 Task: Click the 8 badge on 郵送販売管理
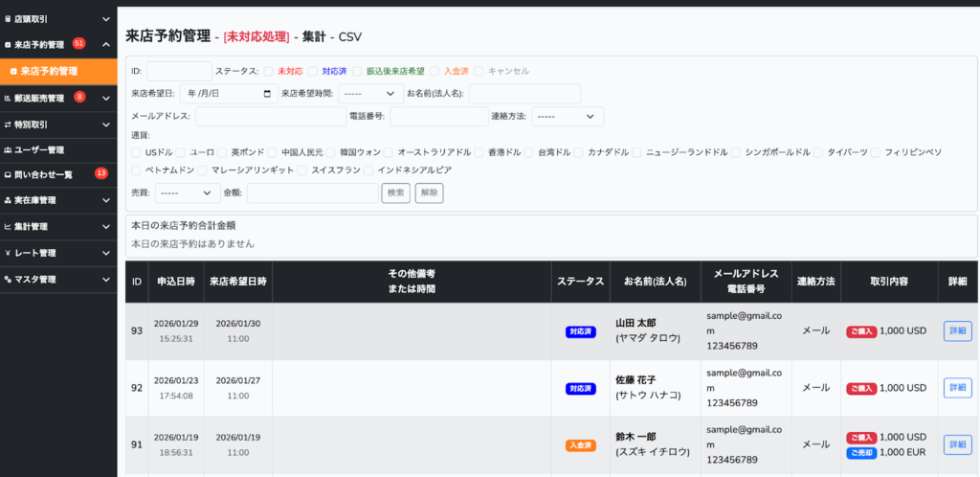click(79, 97)
